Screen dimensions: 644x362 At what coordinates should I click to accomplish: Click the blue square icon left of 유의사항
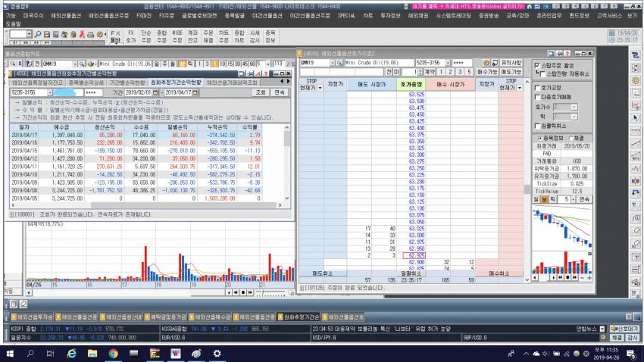[x=495, y=63]
